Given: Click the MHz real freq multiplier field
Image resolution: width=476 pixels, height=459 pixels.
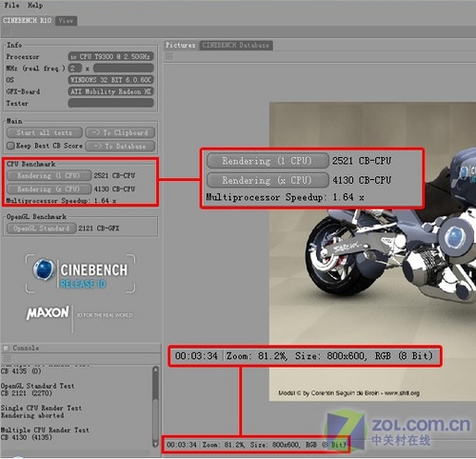Looking at the screenshot, I should (75, 68).
